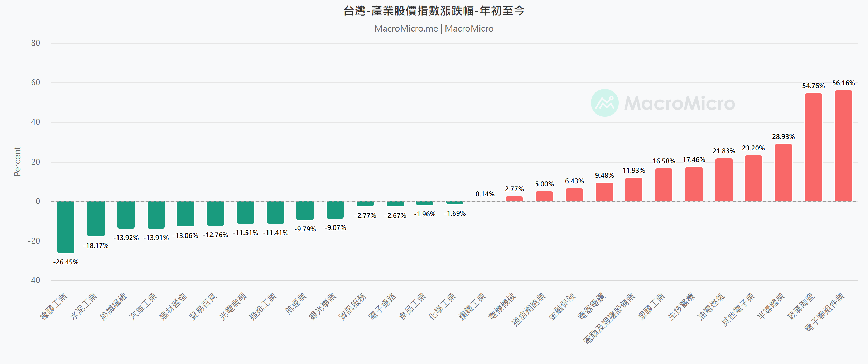The image size is (868, 364).
Task: Click the chart title 台灣-產業股價指數漲跌幅-年初至今
Action: point(434,11)
